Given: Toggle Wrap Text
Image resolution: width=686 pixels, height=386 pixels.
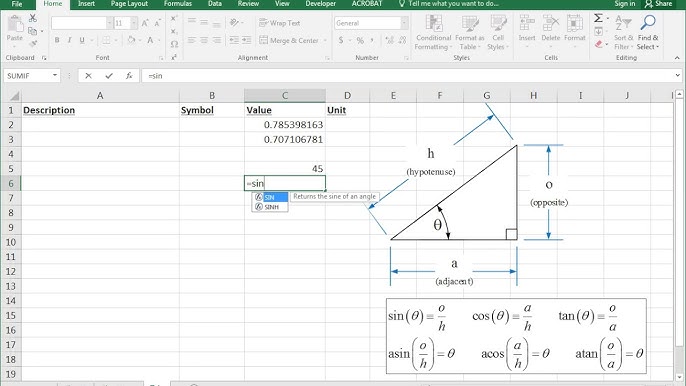Looking at the screenshot, I should pos(280,23).
